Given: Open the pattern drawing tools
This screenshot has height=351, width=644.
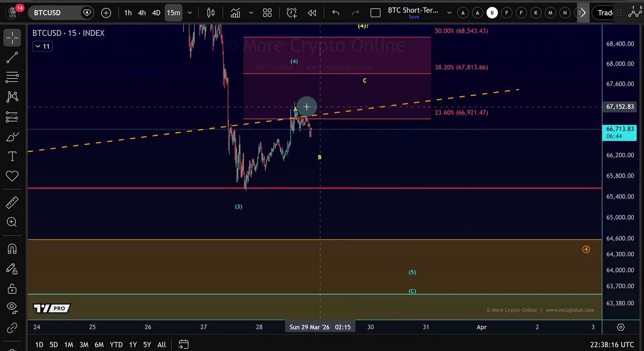Looking at the screenshot, I should [x=12, y=97].
